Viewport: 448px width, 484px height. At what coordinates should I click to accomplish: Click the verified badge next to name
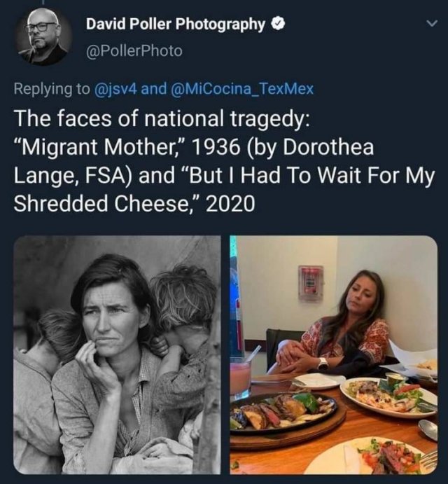[x=278, y=24]
